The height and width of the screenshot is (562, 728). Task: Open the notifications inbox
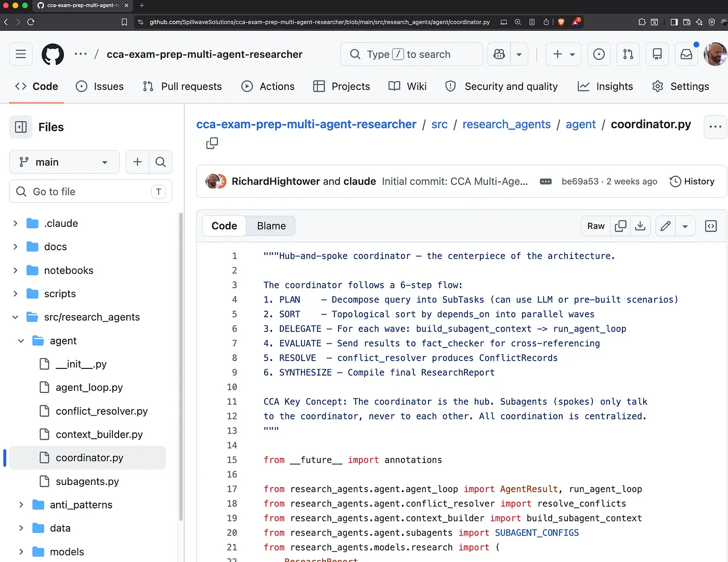686,54
